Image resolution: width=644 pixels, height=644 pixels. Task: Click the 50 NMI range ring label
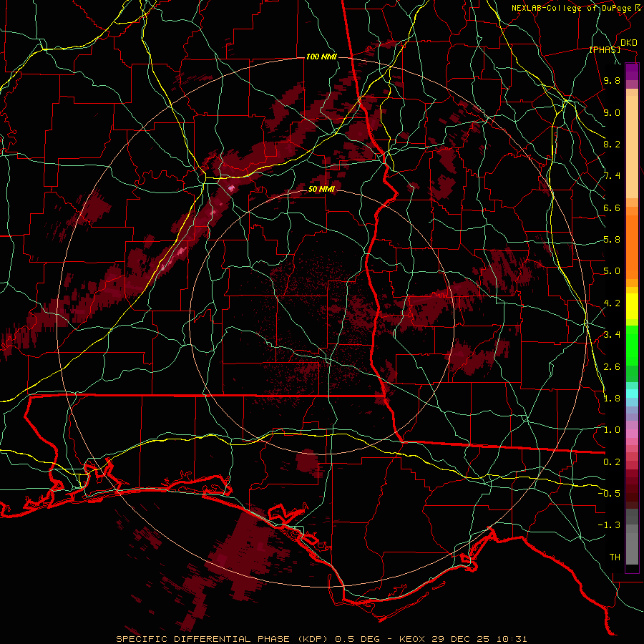[321, 190]
